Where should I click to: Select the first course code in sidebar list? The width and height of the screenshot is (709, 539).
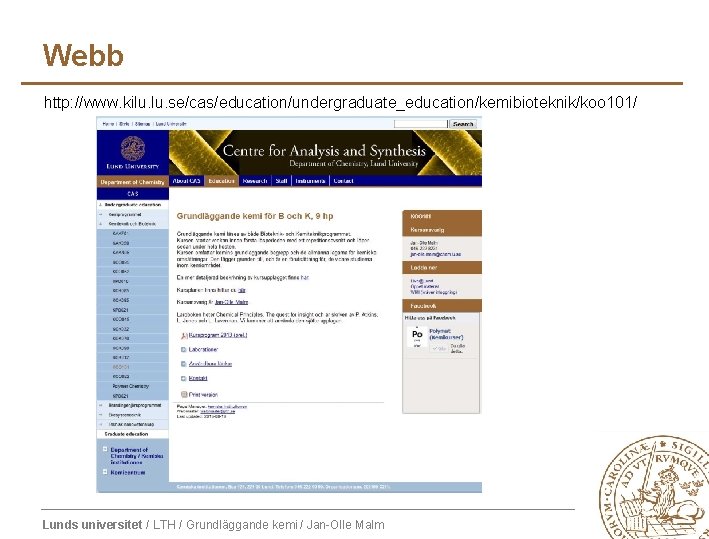tap(120, 234)
